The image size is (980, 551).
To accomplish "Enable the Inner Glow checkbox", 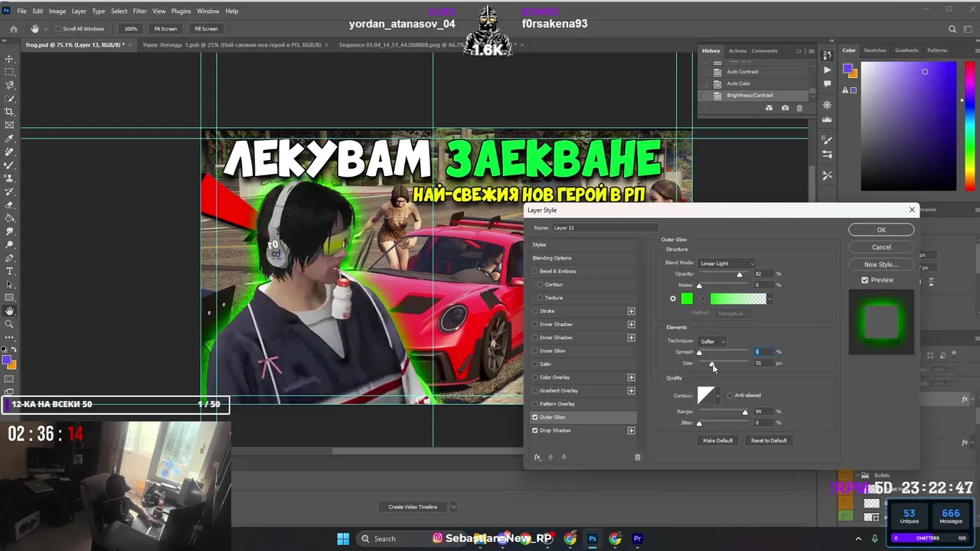I will point(535,350).
